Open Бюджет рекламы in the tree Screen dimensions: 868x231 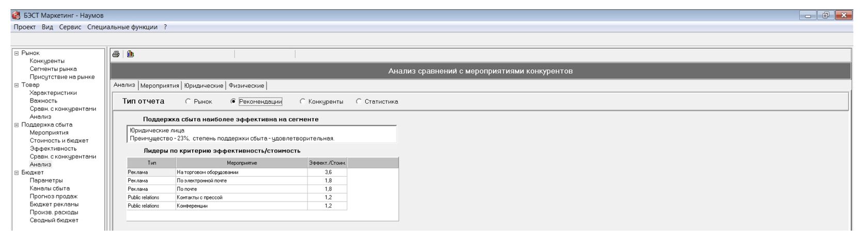(54, 205)
